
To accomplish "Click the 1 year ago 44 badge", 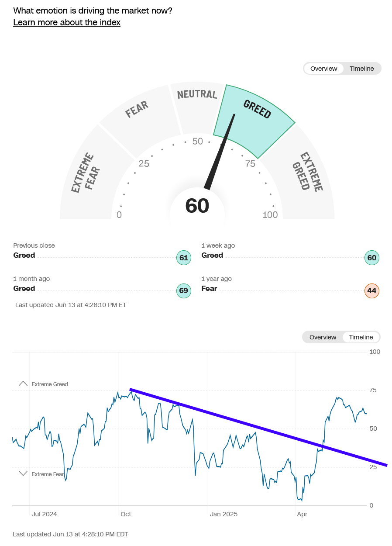I will pyautogui.click(x=372, y=290).
